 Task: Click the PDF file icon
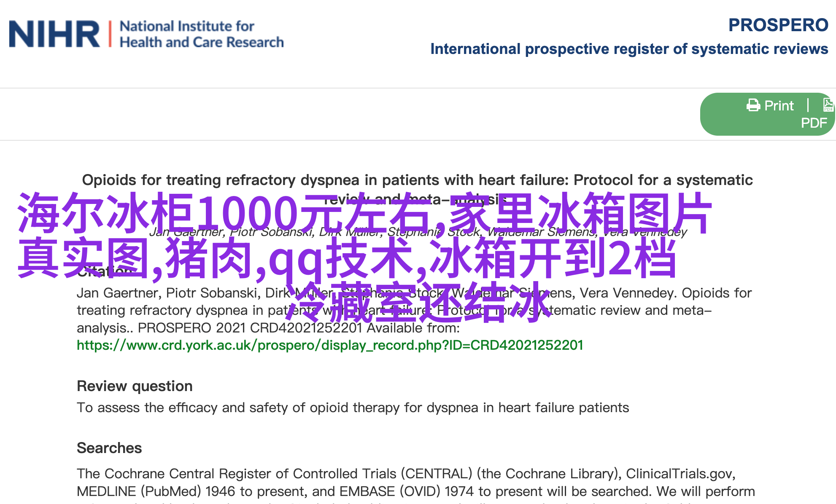pyautogui.click(x=828, y=105)
